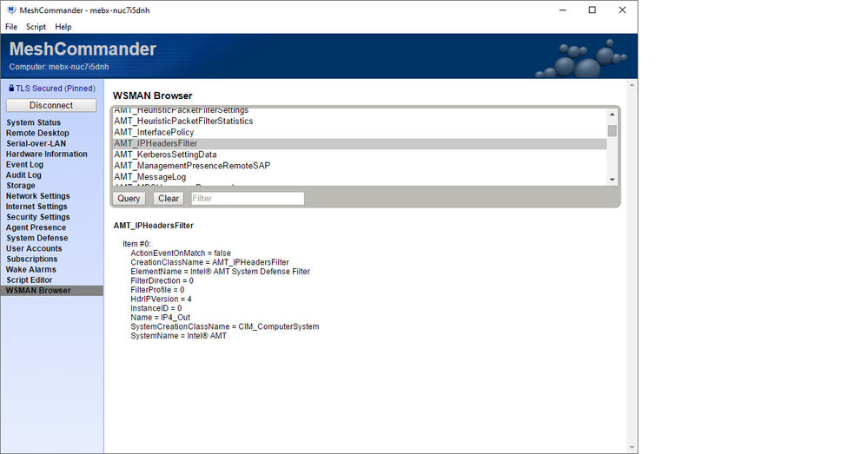Open the Script Editor

tap(30, 280)
